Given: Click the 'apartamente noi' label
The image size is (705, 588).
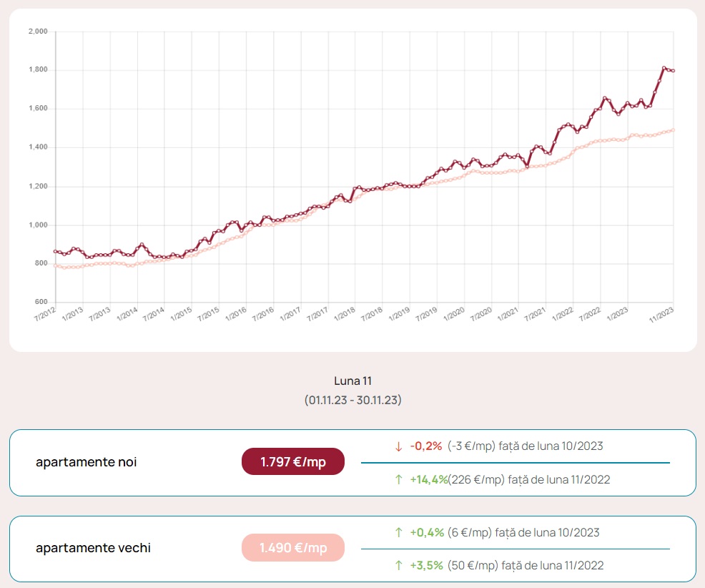Looking at the screenshot, I should 86,462.
